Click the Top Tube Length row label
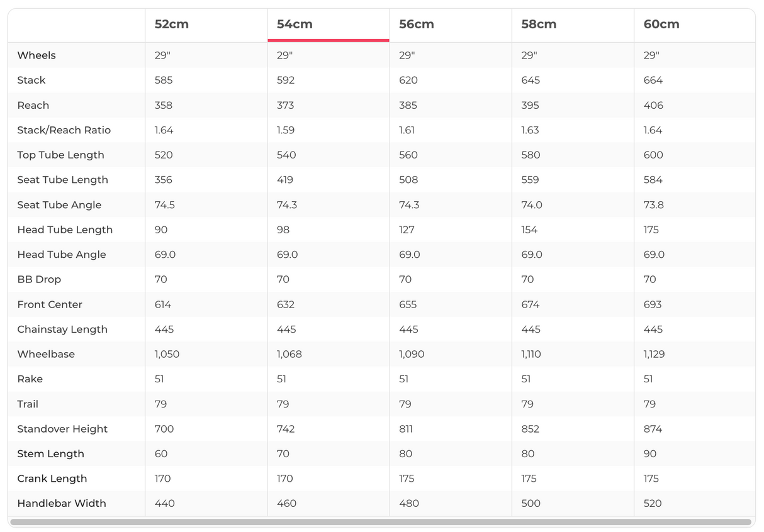The height and width of the screenshot is (532, 764). pyautogui.click(x=60, y=155)
